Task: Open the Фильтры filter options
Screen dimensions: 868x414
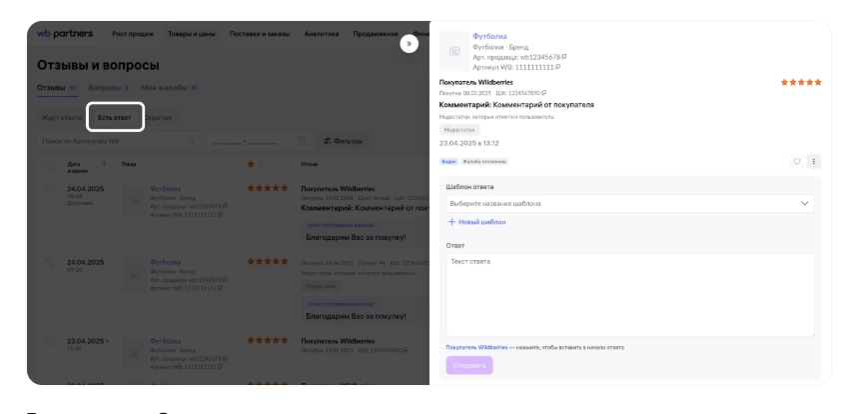Action: coord(342,141)
